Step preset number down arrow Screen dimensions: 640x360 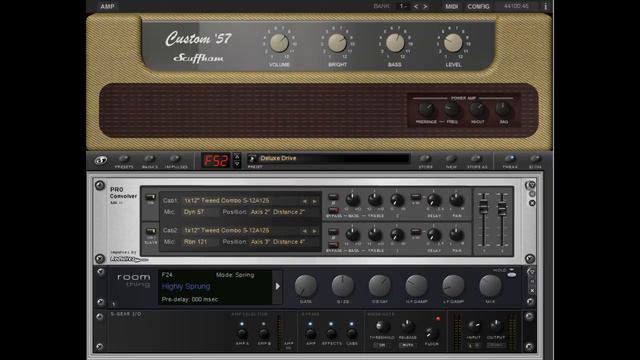point(237,164)
